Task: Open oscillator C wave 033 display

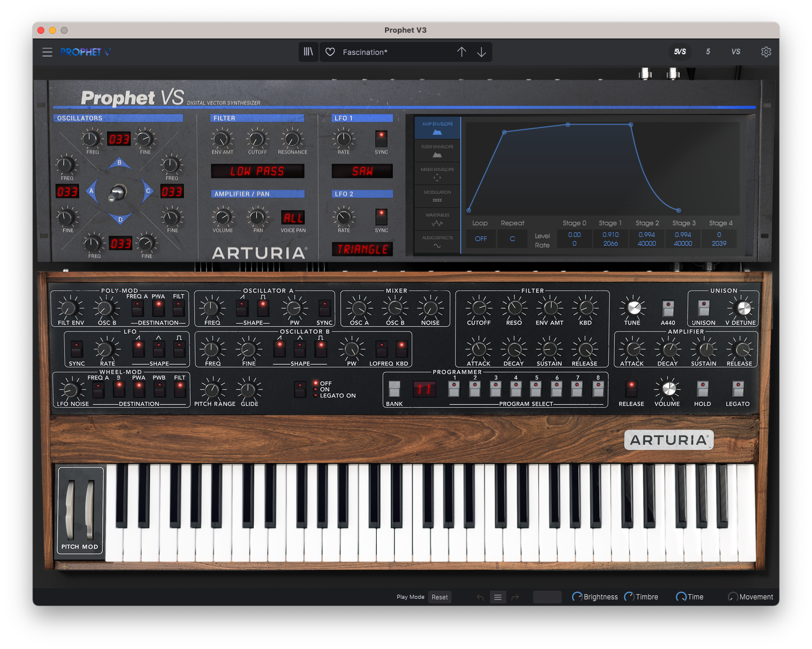Action: pyautogui.click(x=172, y=191)
